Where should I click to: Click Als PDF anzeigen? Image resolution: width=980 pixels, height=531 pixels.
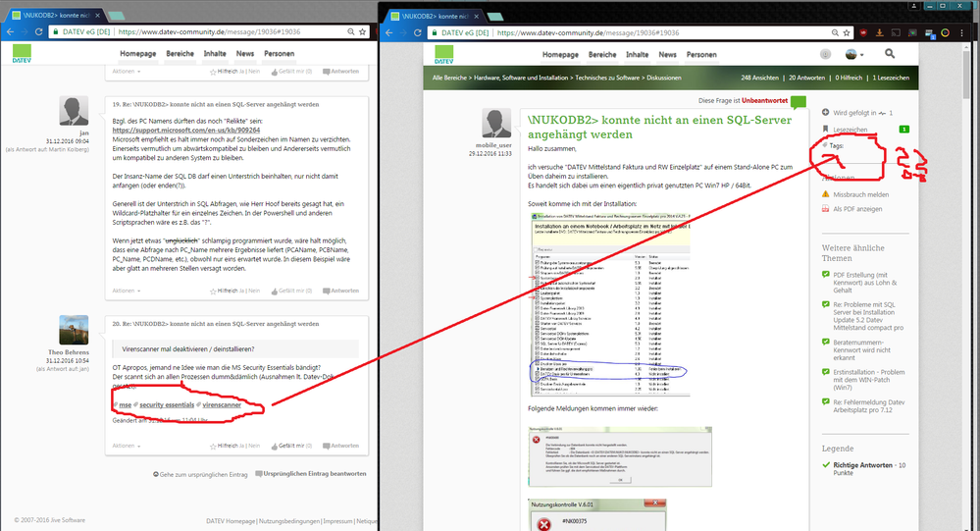coord(857,209)
